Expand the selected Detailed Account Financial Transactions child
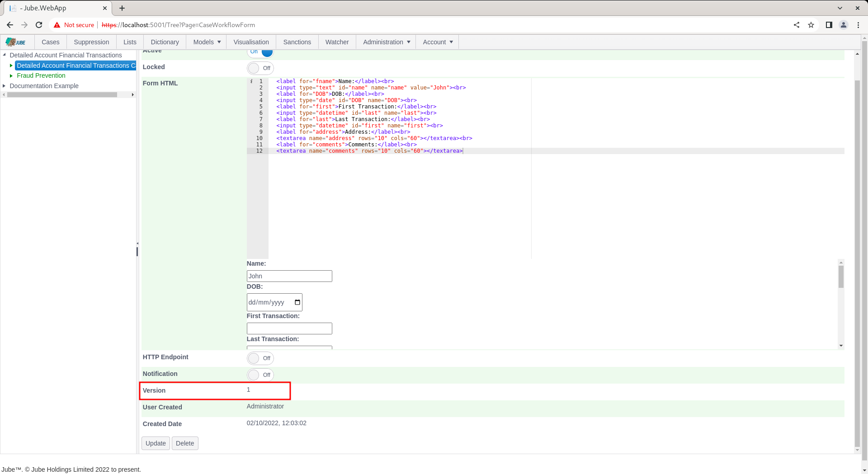The height and width of the screenshot is (474, 868). point(11,66)
